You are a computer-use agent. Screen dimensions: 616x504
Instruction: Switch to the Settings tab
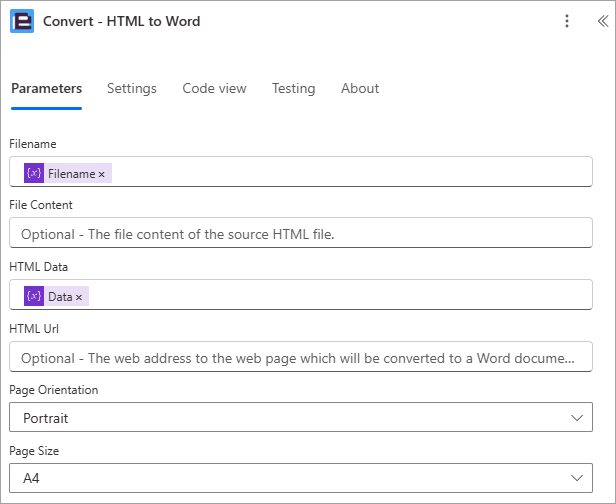132,88
